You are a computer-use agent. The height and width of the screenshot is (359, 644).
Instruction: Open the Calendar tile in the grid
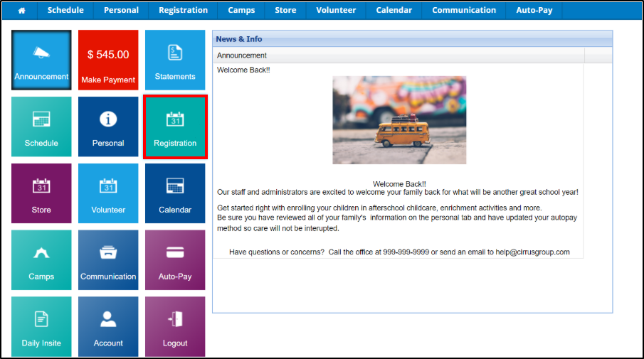coord(175,193)
